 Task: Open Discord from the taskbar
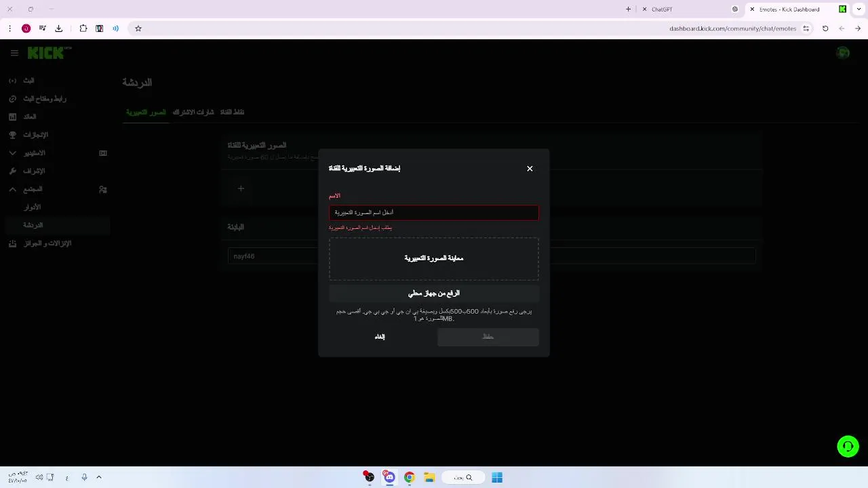coord(389,477)
